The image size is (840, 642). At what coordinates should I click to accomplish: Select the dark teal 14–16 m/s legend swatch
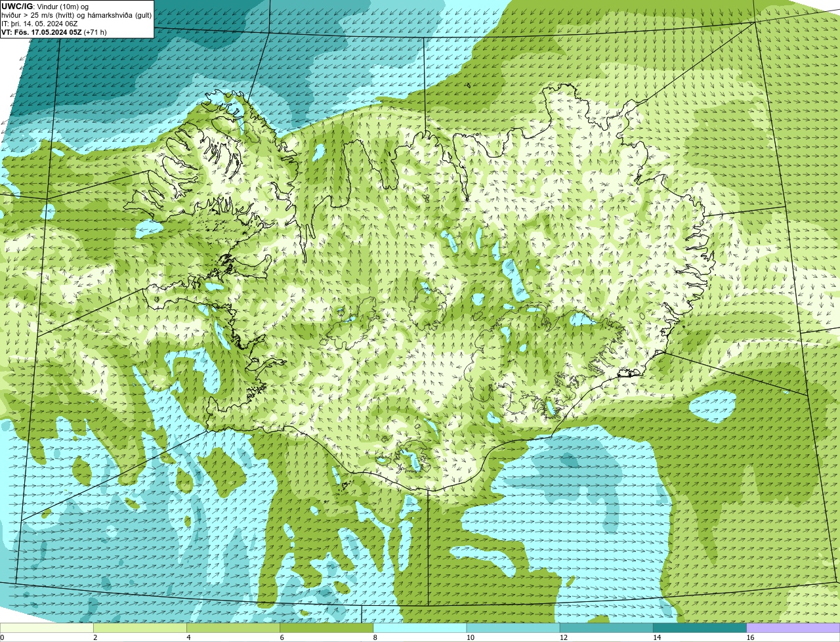pyautogui.click(x=700, y=628)
